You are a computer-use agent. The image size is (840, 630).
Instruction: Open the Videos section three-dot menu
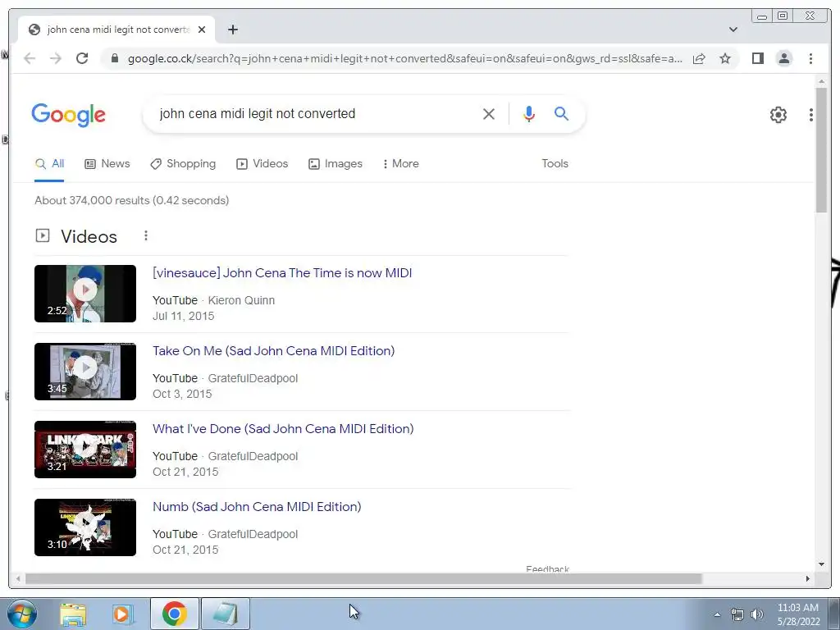point(146,235)
